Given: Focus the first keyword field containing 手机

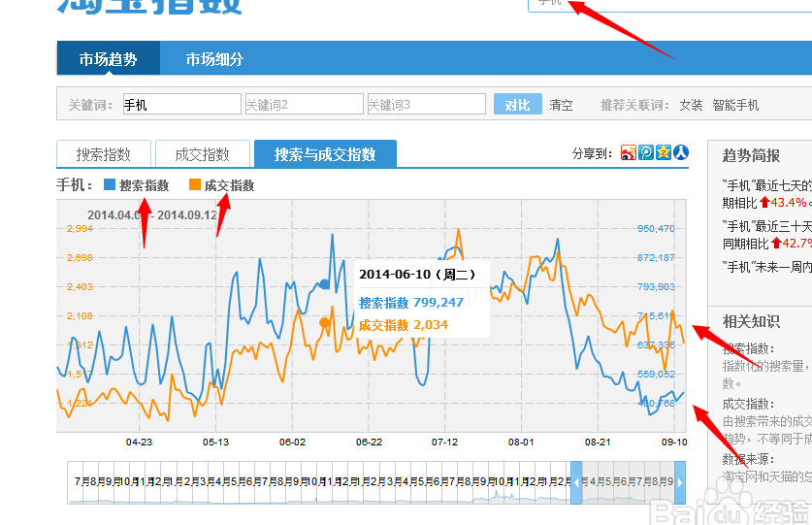Looking at the screenshot, I should pos(182,104).
